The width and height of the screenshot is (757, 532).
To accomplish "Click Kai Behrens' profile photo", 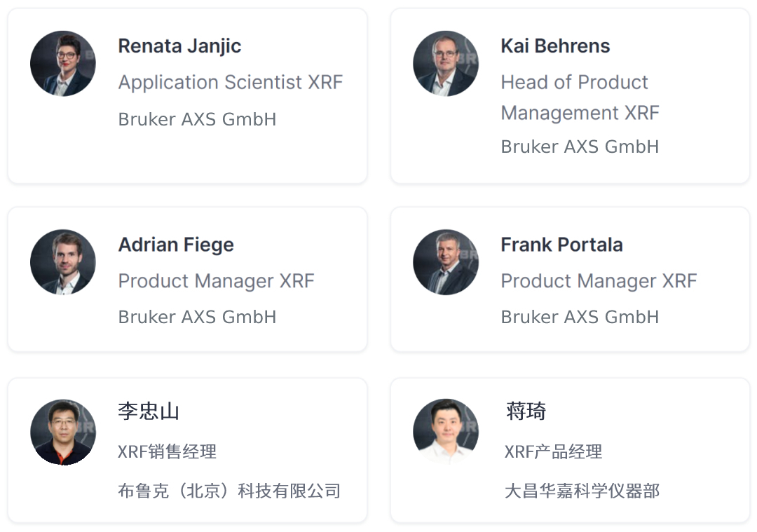I will click(x=446, y=63).
